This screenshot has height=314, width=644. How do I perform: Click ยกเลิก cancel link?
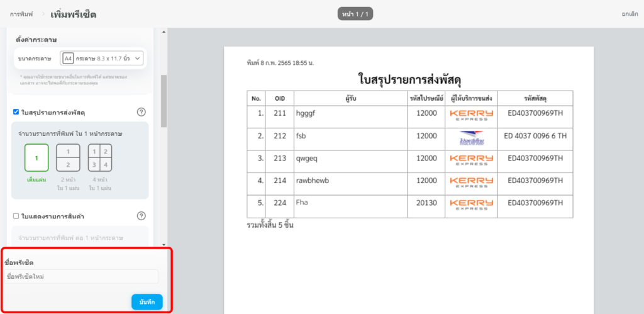coord(630,14)
